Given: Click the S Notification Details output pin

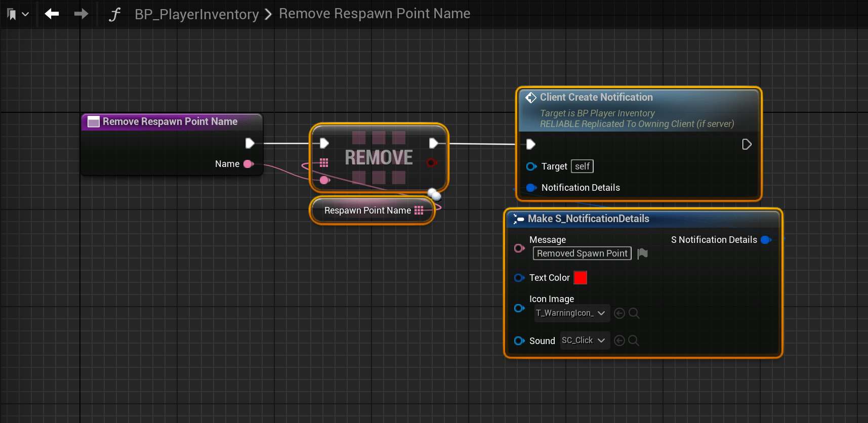Looking at the screenshot, I should coord(766,240).
